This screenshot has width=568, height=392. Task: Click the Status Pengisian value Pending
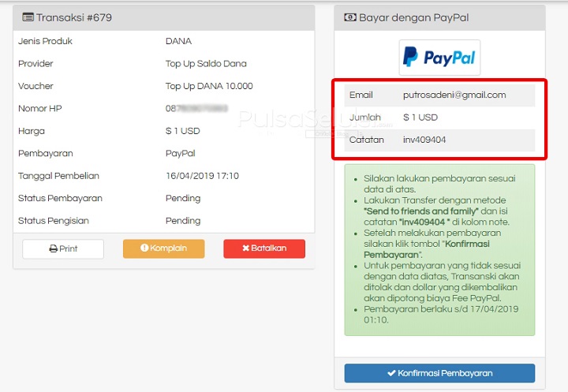click(x=183, y=221)
